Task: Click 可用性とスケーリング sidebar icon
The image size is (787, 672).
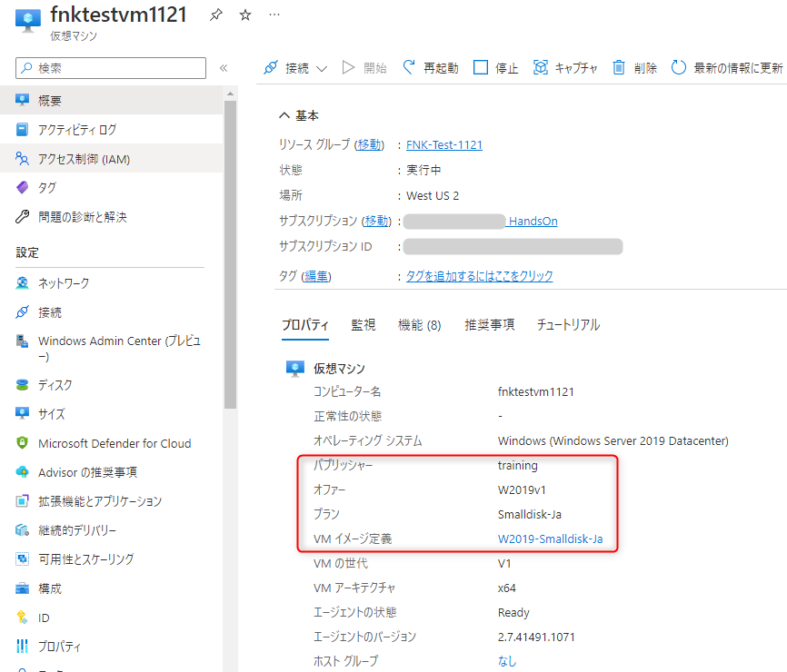Action: (x=22, y=558)
